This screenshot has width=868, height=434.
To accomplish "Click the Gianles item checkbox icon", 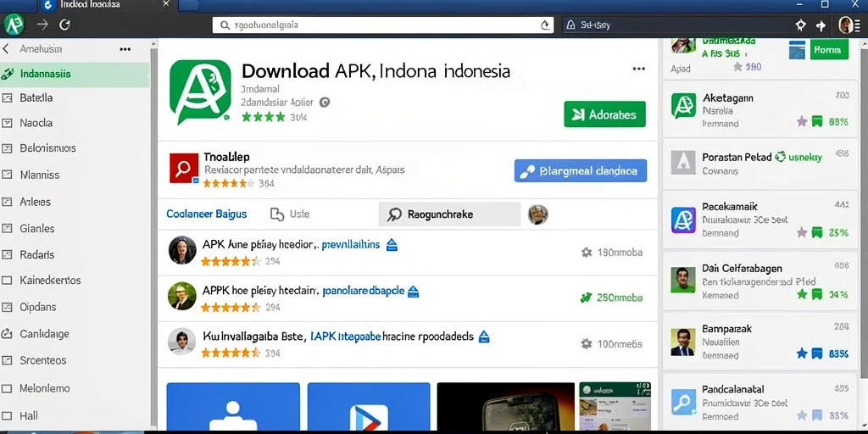I will point(7,228).
